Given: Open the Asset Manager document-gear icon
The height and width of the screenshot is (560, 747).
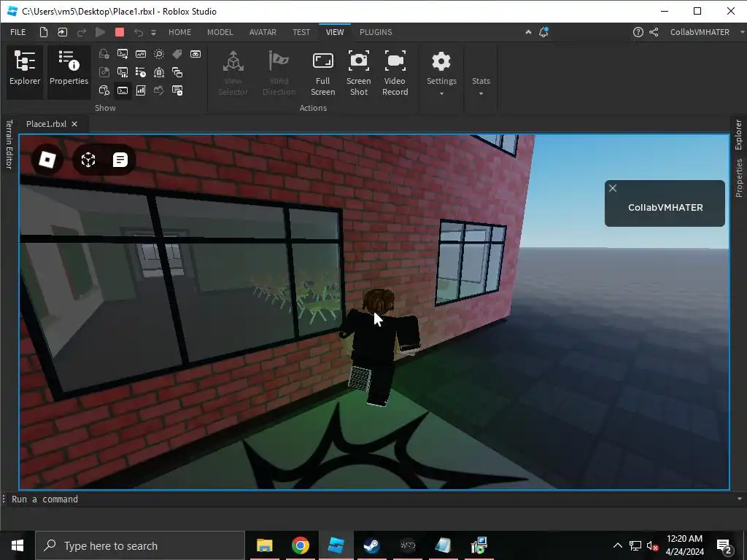Looking at the screenshot, I should click(104, 54).
